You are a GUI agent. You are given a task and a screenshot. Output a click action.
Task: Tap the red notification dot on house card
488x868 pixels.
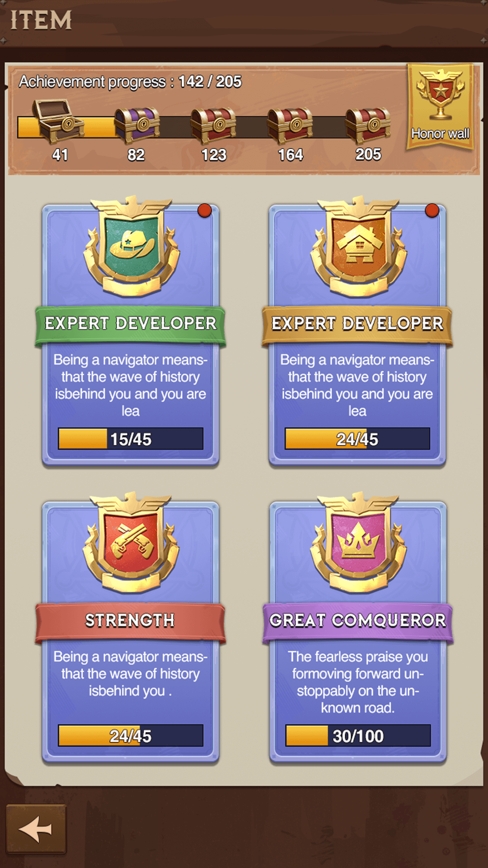[x=432, y=210]
